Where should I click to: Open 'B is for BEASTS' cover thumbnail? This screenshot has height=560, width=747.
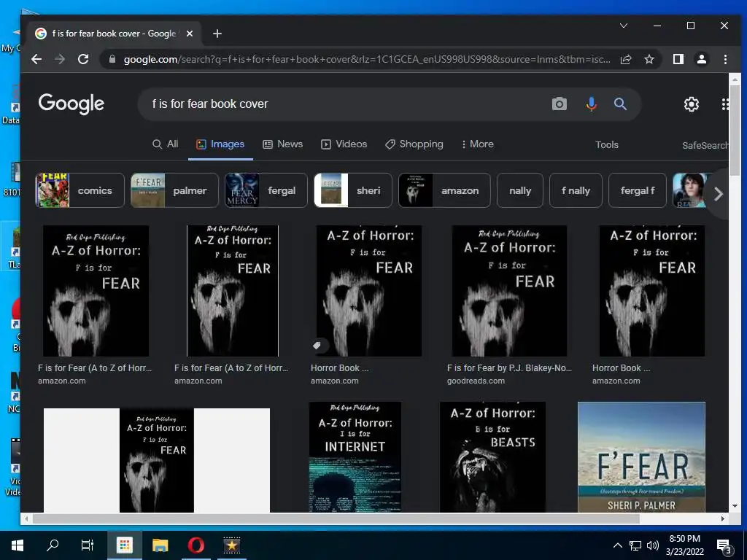[x=492, y=457]
